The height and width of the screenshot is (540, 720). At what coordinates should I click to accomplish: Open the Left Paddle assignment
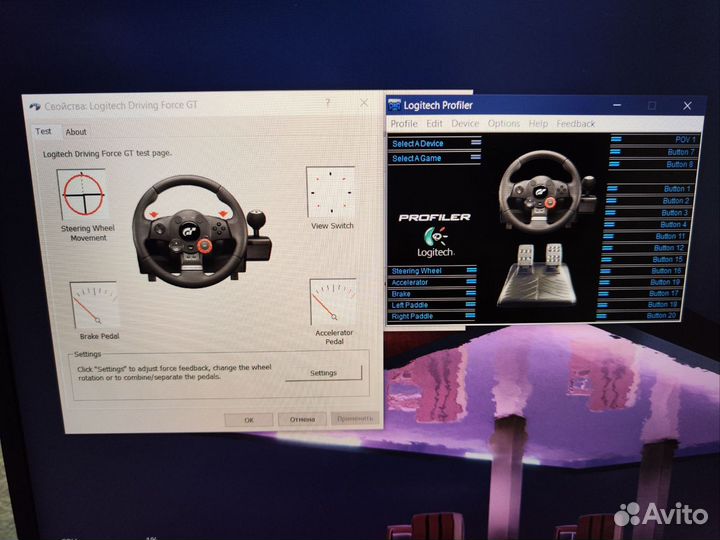(x=432, y=305)
